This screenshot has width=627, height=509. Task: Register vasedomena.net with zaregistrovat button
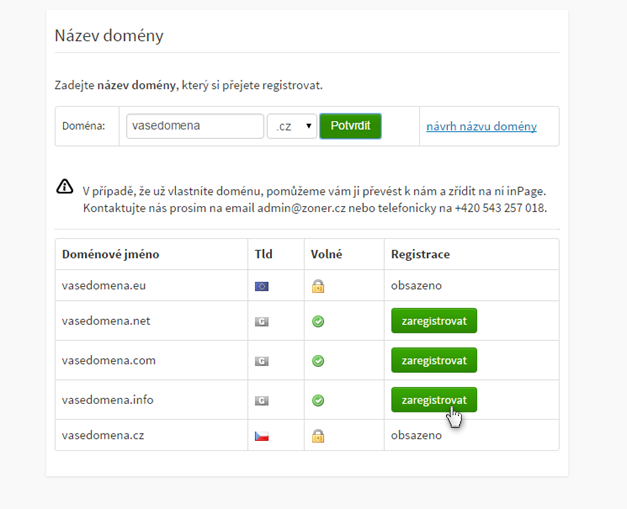(x=434, y=321)
